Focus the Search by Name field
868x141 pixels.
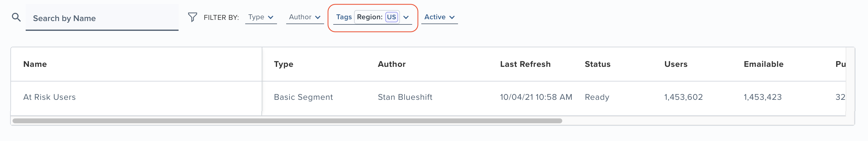(x=102, y=17)
